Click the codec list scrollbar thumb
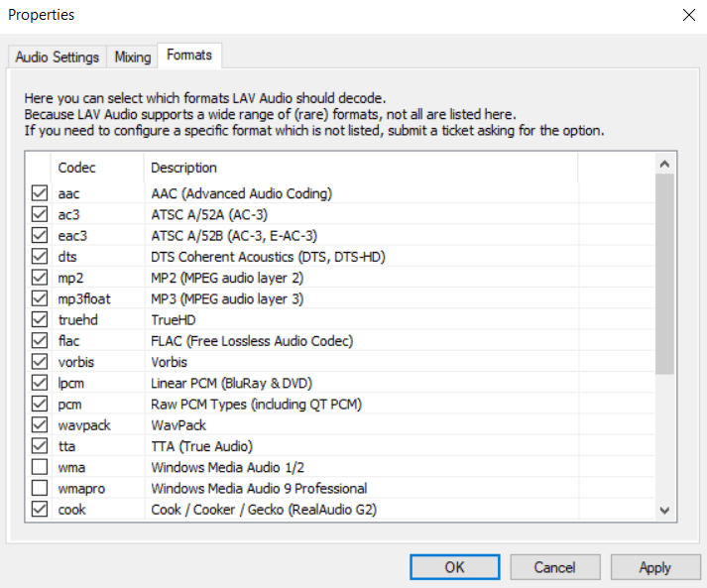 (664, 274)
